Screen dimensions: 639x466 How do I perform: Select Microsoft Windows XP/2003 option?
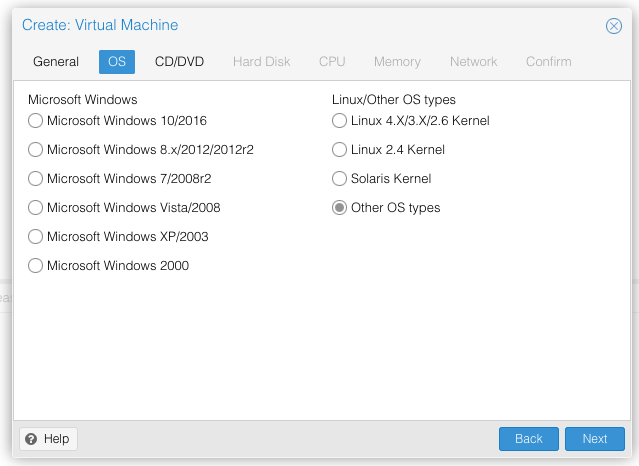pos(36,237)
